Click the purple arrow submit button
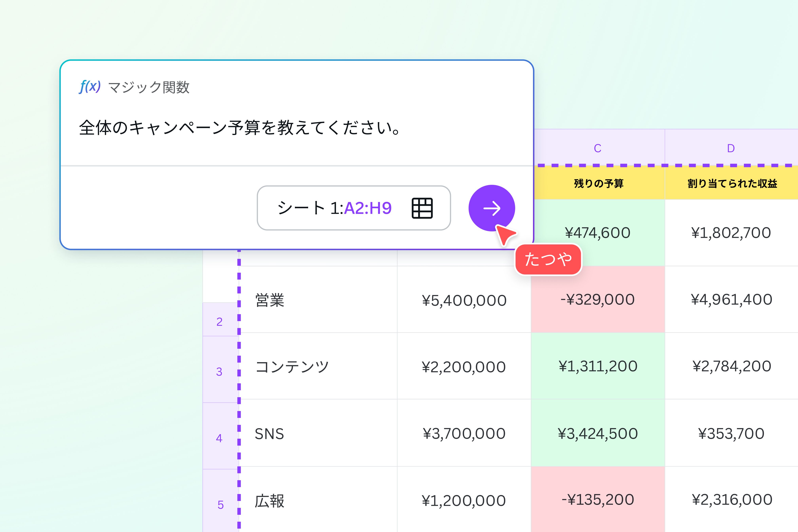Image resolution: width=798 pixels, height=532 pixels. [492, 208]
